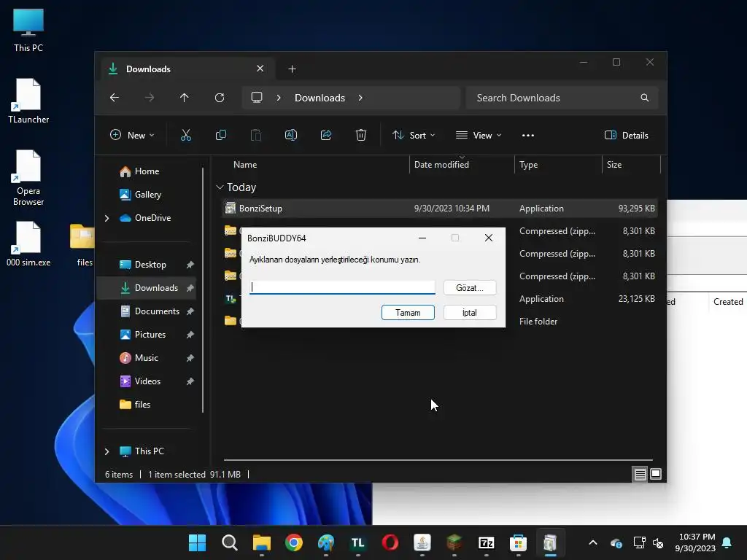Switch to large thumbnails view icon
The image size is (747, 560).
tap(656, 474)
